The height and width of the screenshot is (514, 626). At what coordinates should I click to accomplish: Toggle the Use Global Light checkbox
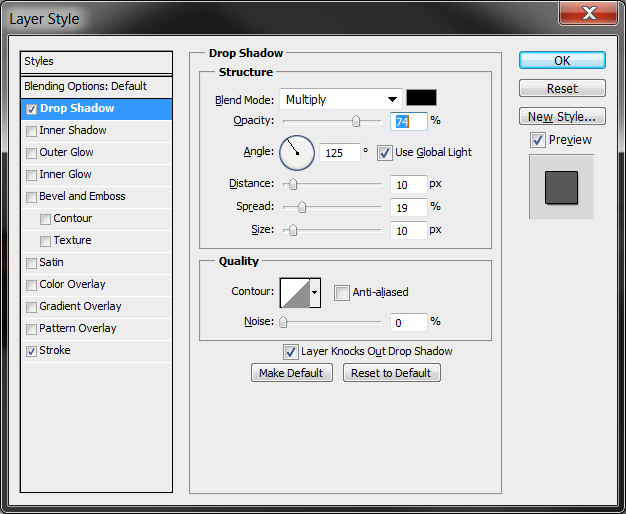point(385,153)
